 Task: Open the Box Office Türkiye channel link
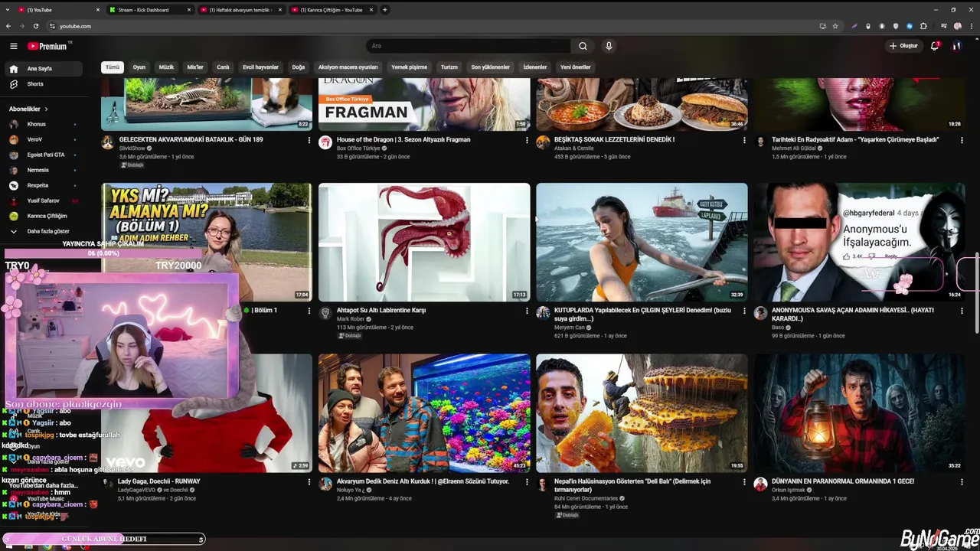click(x=358, y=148)
